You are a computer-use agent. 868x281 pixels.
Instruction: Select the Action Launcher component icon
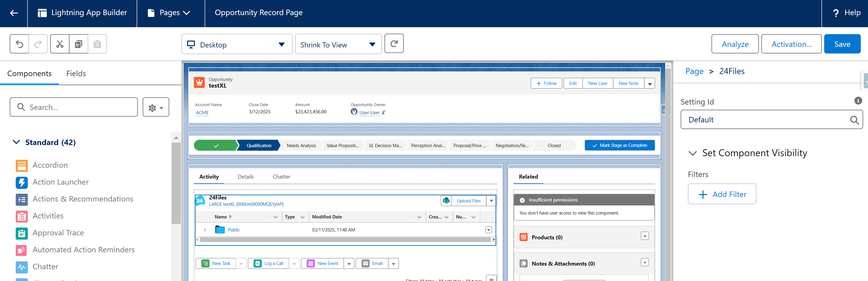(21, 182)
